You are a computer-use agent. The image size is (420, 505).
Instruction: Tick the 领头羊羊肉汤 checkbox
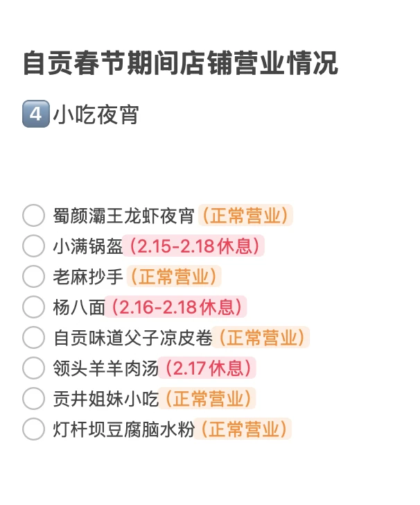[33, 368]
